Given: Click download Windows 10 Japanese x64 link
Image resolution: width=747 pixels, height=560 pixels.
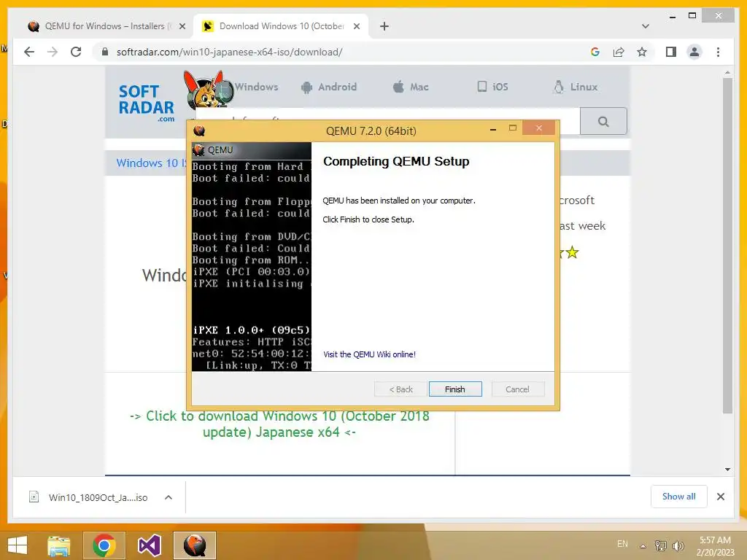Looking at the screenshot, I should (x=279, y=424).
